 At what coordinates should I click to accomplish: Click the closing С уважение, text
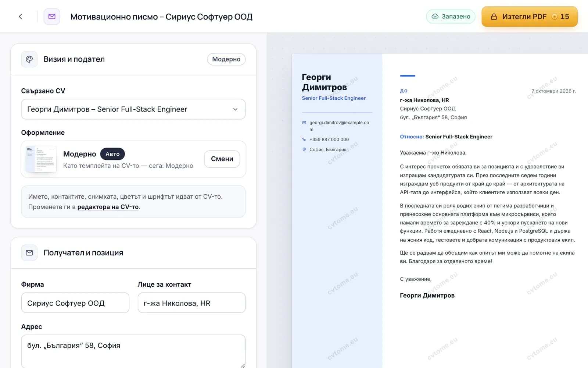416,279
